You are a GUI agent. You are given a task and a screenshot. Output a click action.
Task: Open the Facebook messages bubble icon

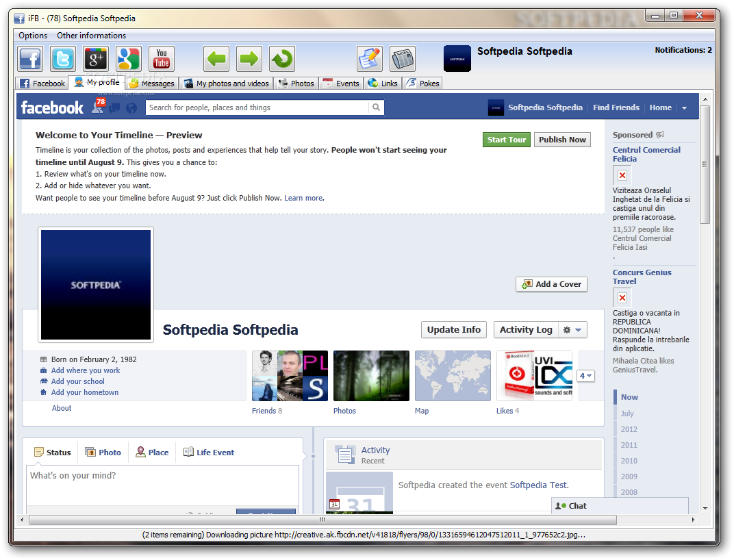pos(115,108)
